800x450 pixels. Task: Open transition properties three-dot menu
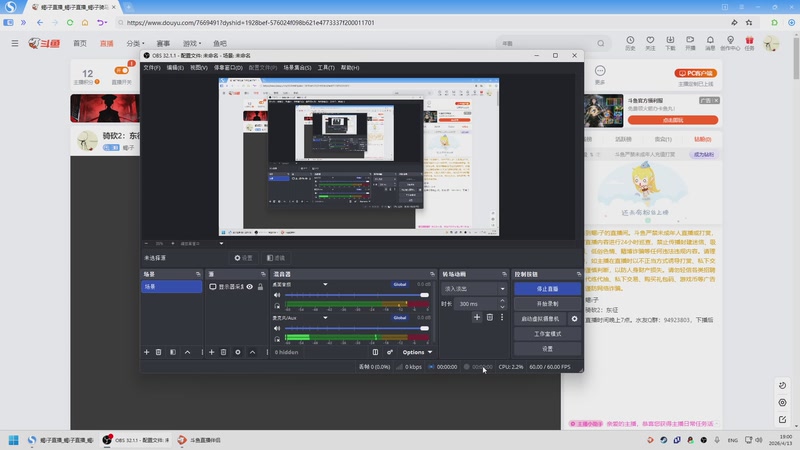click(x=502, y=317)
